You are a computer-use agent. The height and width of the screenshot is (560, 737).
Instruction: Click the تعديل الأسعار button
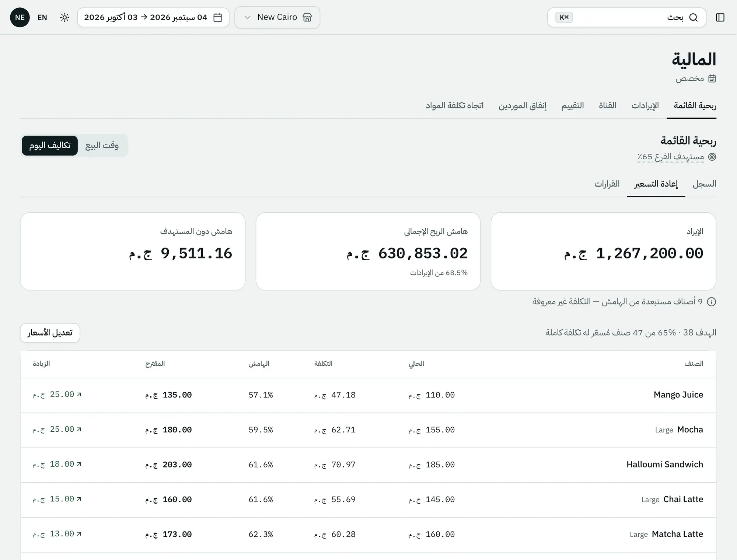point(50,333)
